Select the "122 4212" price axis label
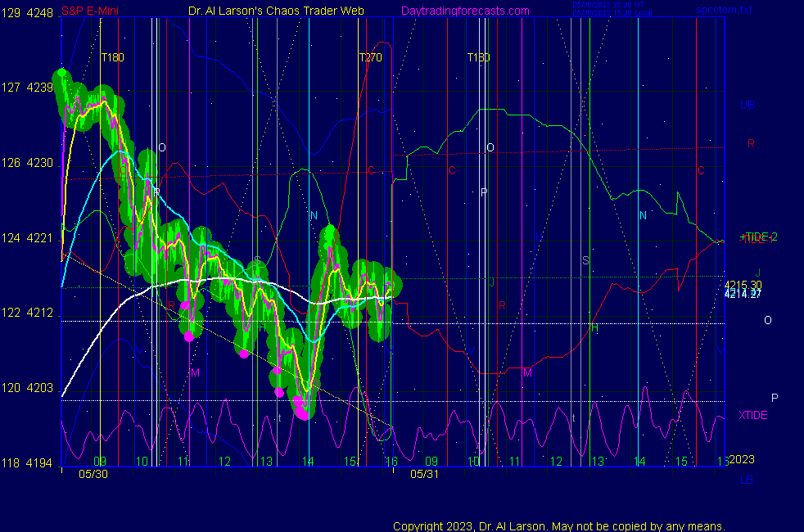The width and height of the screenshot is (804, 532). pyautogui.click(x=27, y=313)
